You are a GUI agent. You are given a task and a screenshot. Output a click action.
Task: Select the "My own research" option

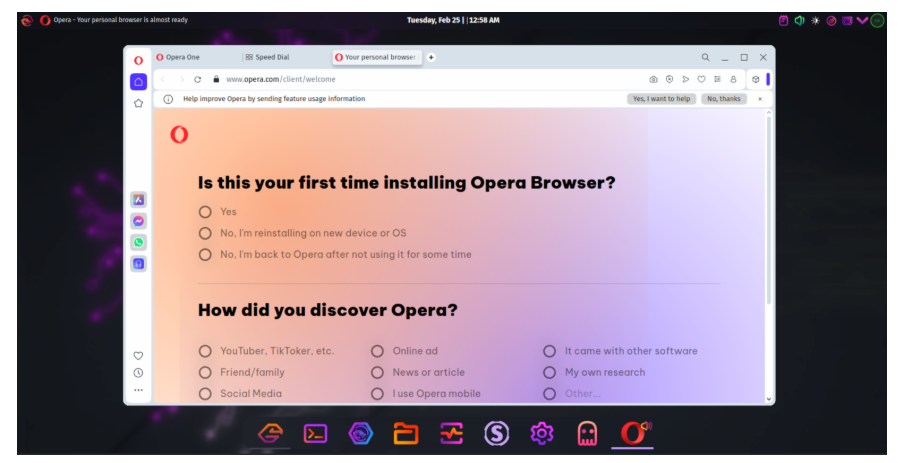549,372
